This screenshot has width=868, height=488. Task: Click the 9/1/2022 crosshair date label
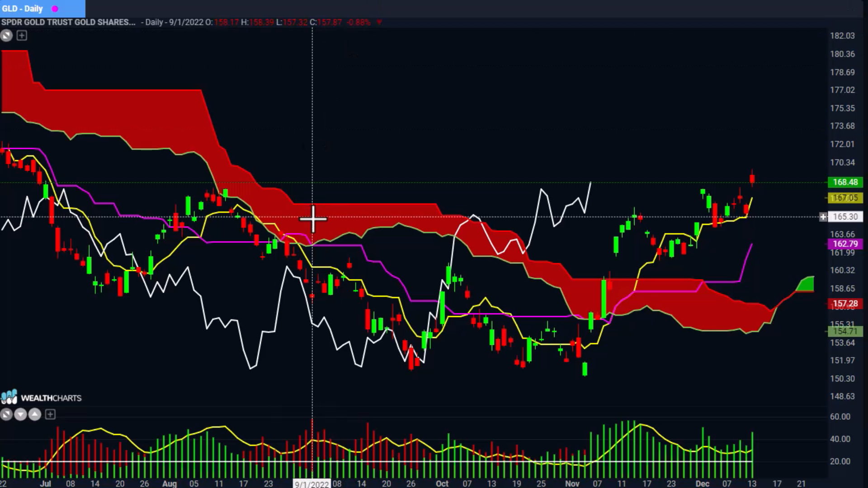(312, 484)
